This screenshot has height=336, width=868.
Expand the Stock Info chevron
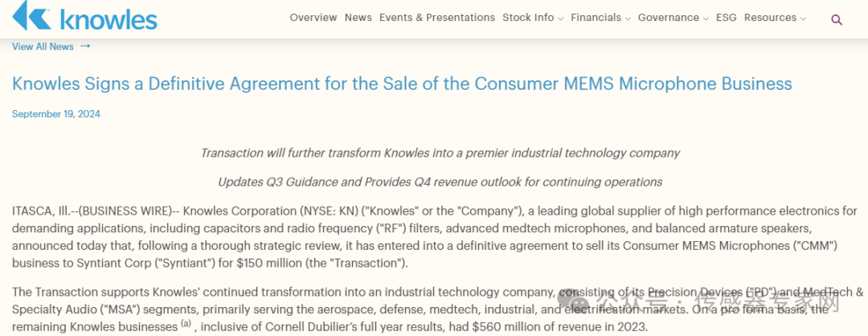(560, 18)
